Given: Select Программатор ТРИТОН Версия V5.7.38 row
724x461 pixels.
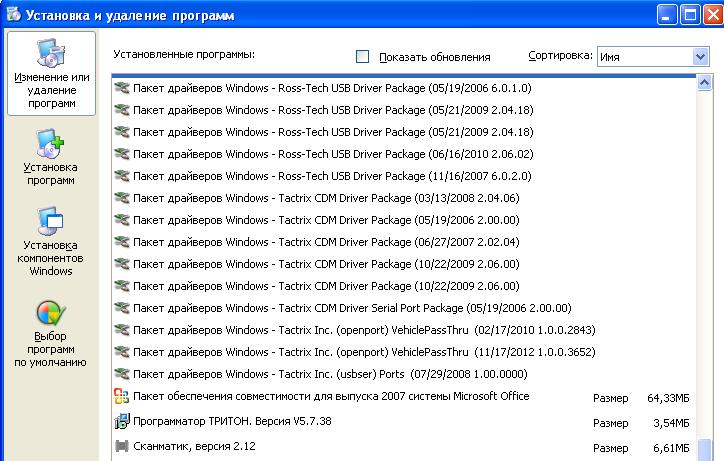Looking at the screenshot, I should [404, 421].
